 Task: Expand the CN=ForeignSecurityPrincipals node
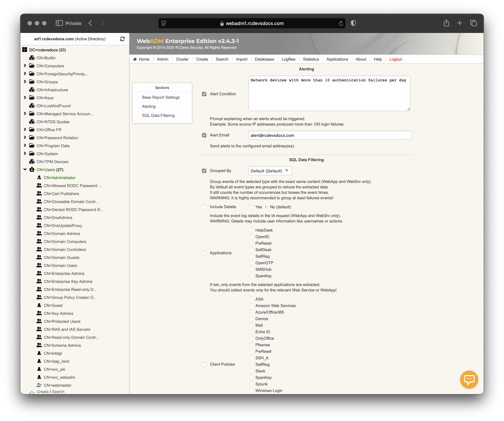coord(25,73)
